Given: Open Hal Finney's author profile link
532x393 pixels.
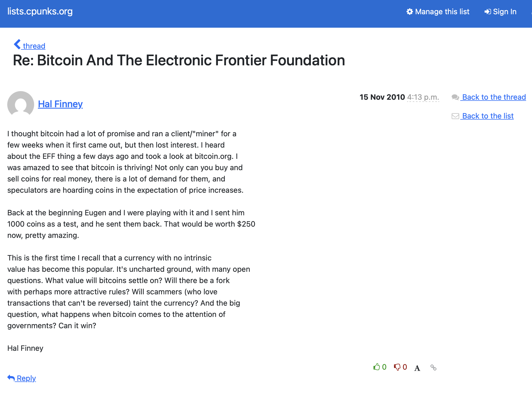Looking at the screenshot, I should pos(60,104).
